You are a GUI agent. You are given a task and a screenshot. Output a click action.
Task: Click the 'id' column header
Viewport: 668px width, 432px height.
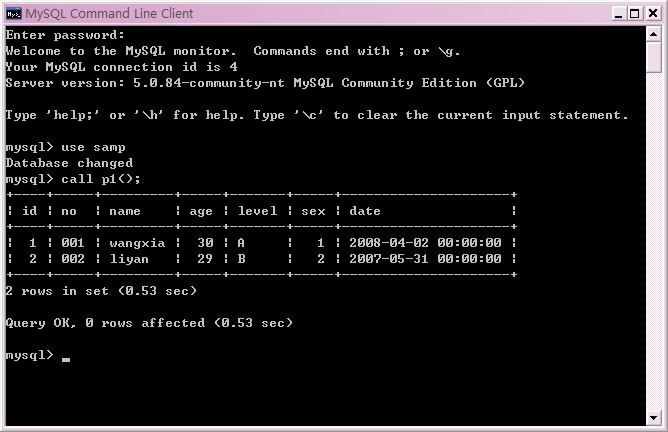(x=30, y=211)
